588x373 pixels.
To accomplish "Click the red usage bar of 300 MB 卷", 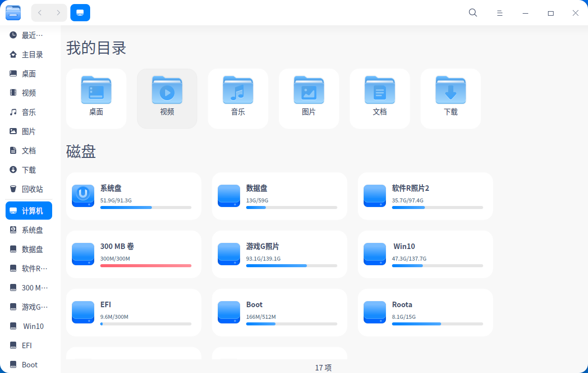I will click(x=147, y=265).
